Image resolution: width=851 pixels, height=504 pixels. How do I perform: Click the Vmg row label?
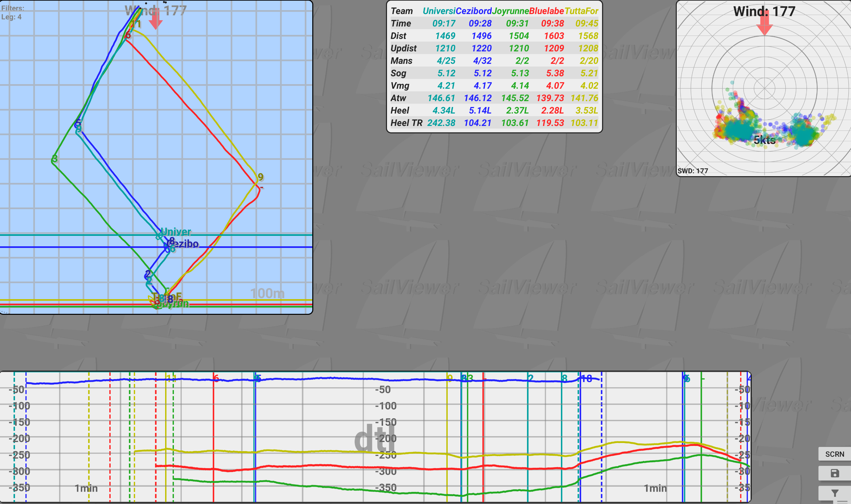point(400,85)
